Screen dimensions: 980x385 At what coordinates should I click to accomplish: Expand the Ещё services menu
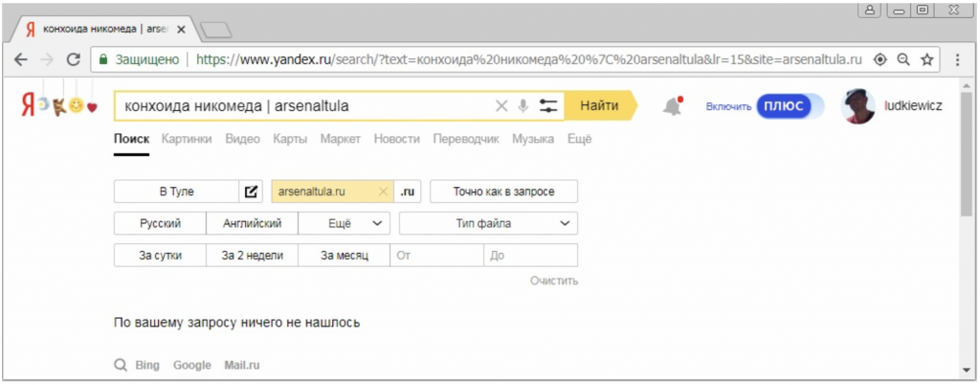pyautogui.click(x=579, y=139)
